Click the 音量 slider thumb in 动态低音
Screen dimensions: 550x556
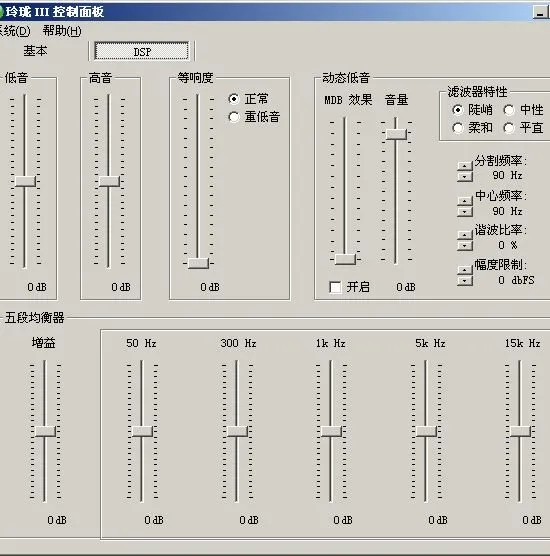tap(396, 134)
